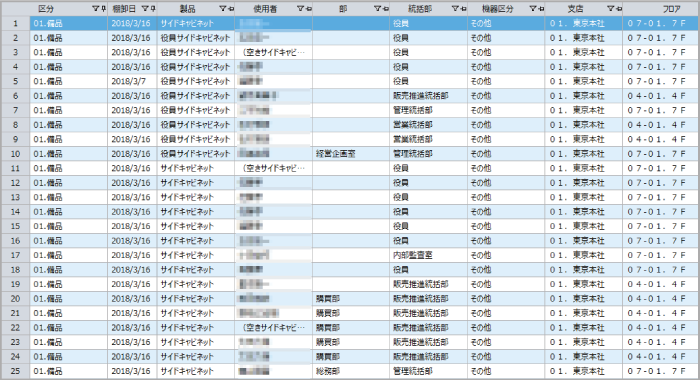The width and height of the screenshot is (700, 380).
Task: Open the filter icon on 部 column
Action: tap(377, 8)
